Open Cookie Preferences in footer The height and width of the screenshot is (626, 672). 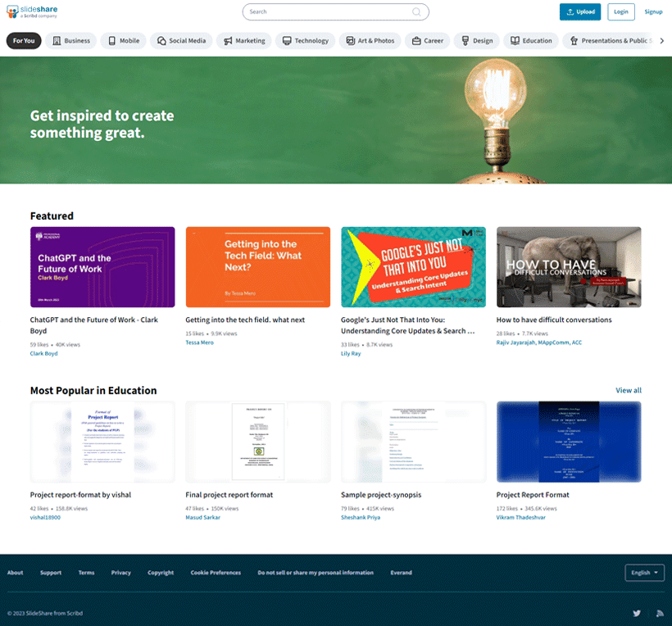(x=216, y=573)
